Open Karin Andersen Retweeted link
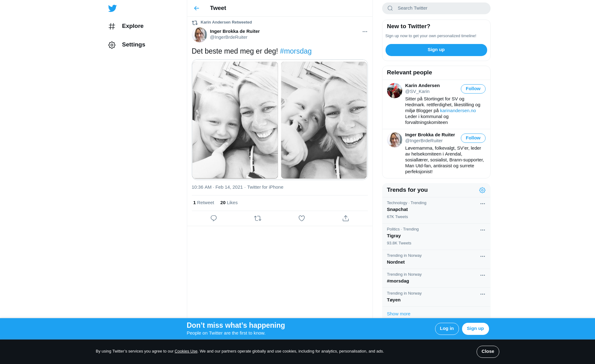This screenshot has height=364, width=595. [x=226, y=22]
